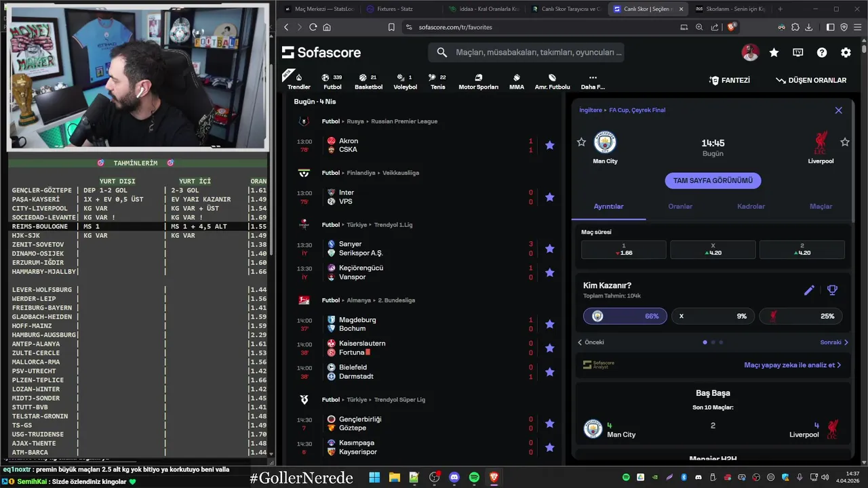Unfavorite the Bielefeld vs Darmstadt match
The width and height of the screenshot is (868, 488).
[x=549, y=371]
